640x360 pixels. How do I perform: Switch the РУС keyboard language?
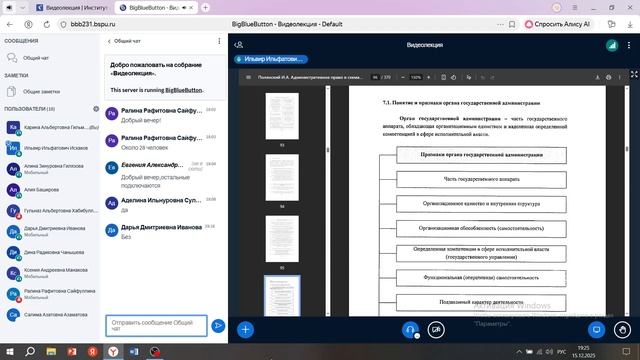pos(562,352)
